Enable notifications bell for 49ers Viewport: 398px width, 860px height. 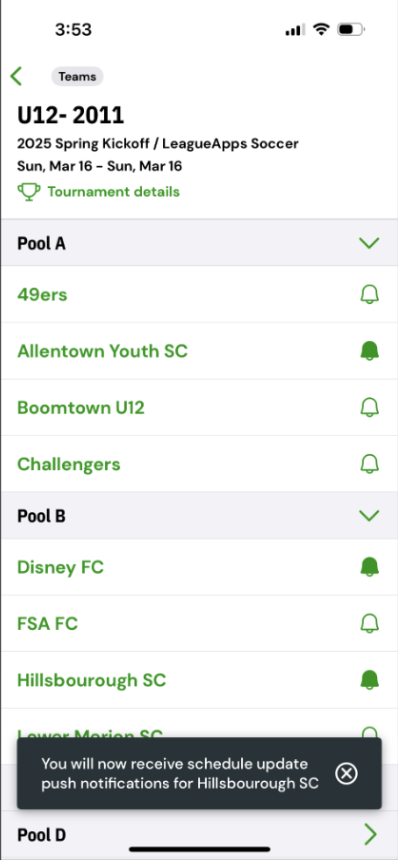pyautogui.click(x=369, y=295)
